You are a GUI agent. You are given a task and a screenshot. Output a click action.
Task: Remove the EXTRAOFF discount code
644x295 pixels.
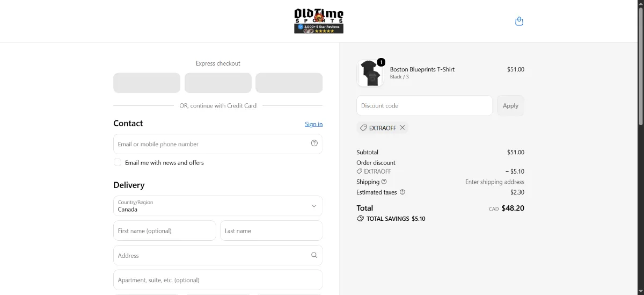[x=402, y=128]
